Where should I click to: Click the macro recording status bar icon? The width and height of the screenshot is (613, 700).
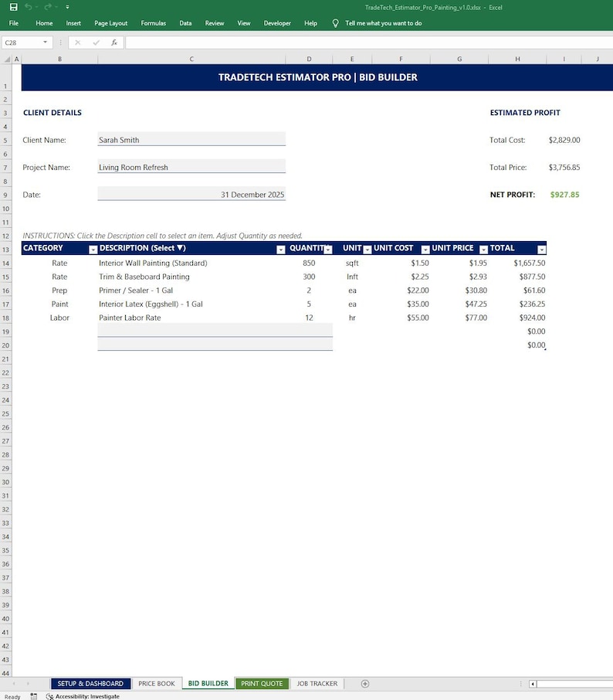[x=33, y=696]
